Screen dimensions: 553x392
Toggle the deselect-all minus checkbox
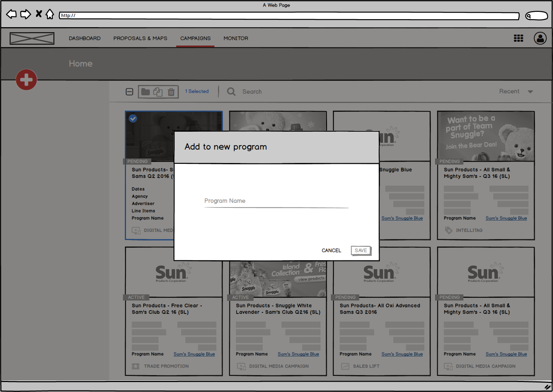point(129,92)
